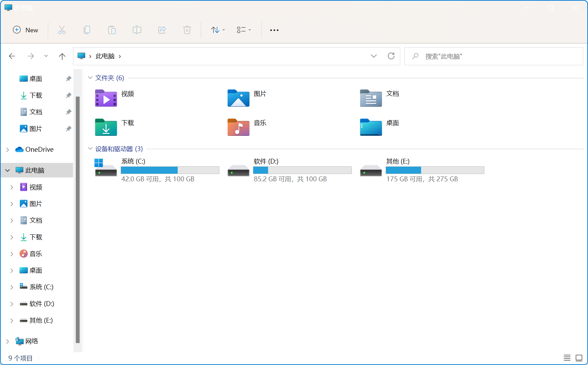
Task: Switch to large icons view at bottom right
Action: pos(579,357)
